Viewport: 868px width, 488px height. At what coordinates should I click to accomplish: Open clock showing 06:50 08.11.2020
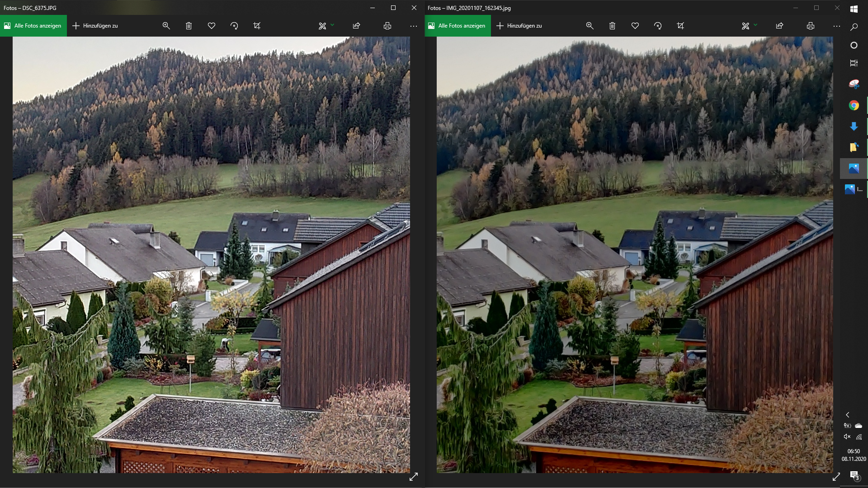click(854, 455)
